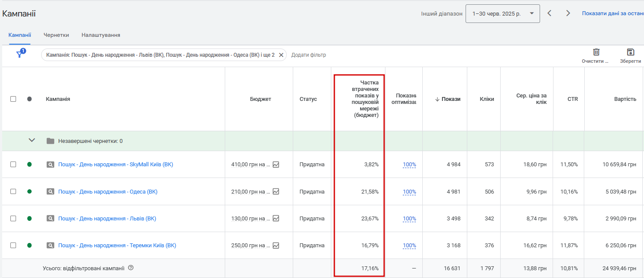Click the drafts folder icon
This screenshot has width=644, height=278.
pyautogui.click(x=51, y=141)
